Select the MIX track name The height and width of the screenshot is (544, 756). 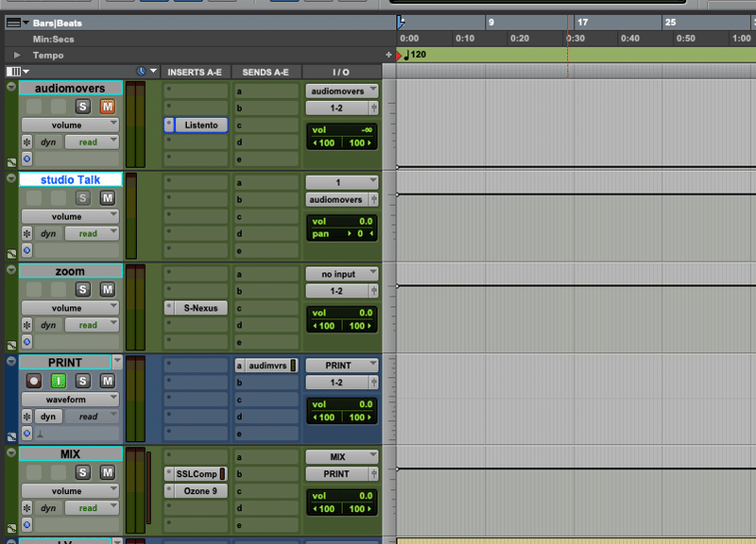[70, 454]
